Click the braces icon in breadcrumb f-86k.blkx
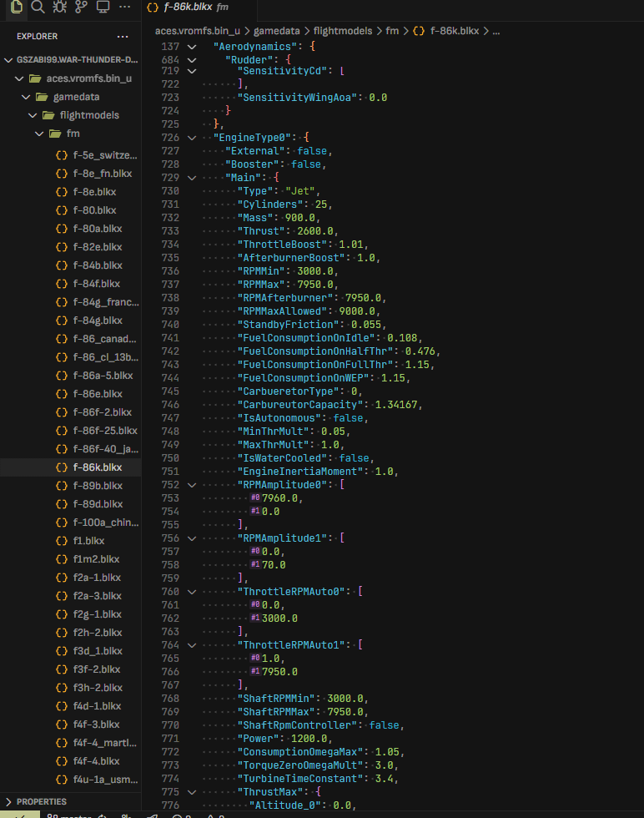Screen dimensions: 644x818 click(x=418, y=31)
